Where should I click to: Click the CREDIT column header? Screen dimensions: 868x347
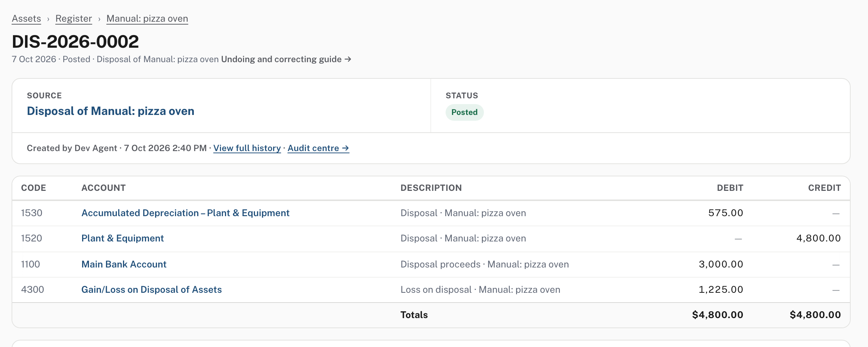pos(824,188)
